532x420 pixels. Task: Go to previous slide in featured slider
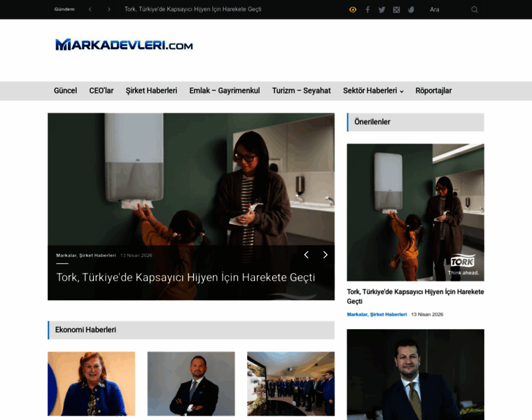(306, 255)
